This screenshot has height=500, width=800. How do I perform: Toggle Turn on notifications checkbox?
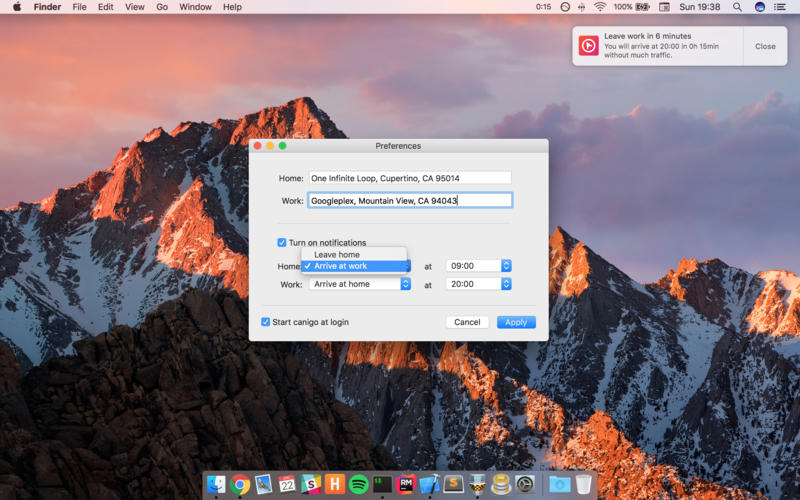(282, 242)
